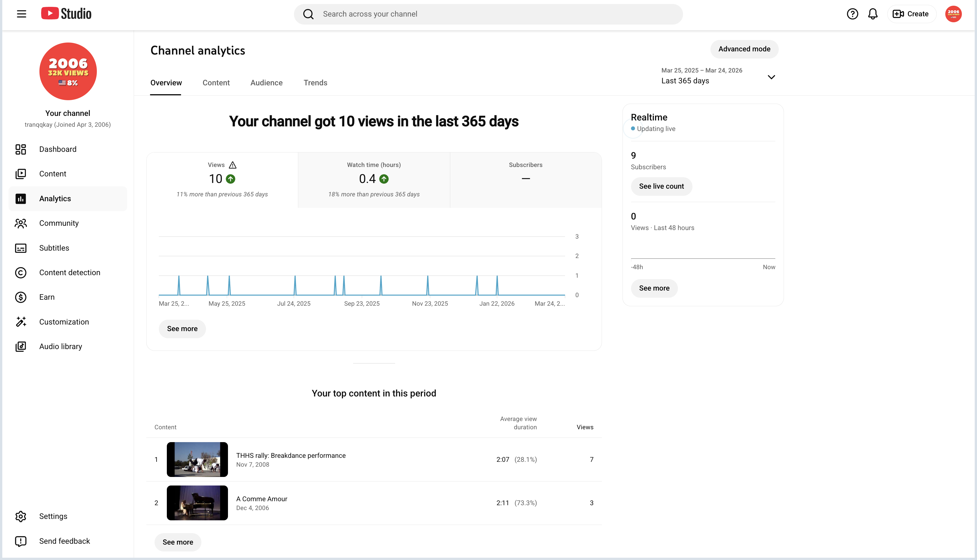The image size is (977, 560).
Task: Click the green up arrow beside 0.4 hours
Action: point(384,179)
